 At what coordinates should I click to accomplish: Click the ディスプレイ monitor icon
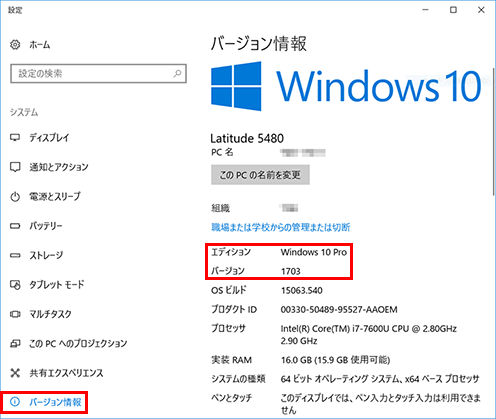point(15,137)
